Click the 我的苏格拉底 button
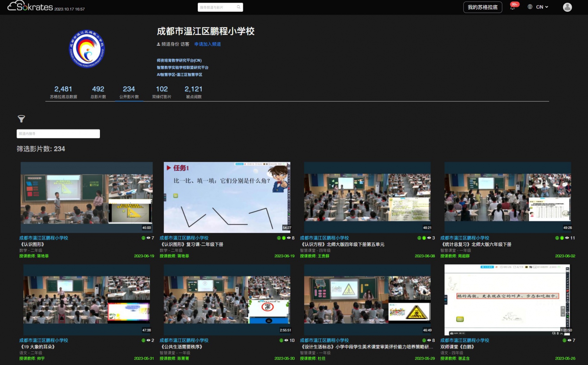The height and width of the screenshot is (365, 588). pos(482,7)
